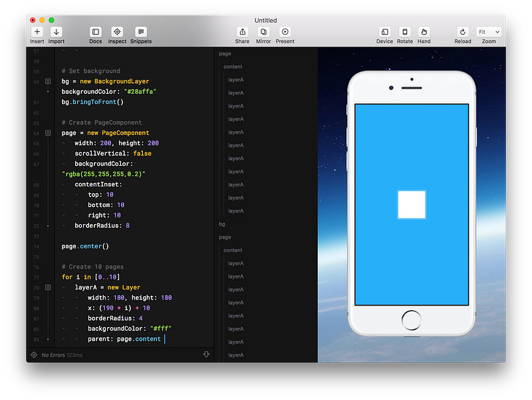Viewport: 532px width, 400px height.
Task: Start Present mode
Action: coord(285,31)
